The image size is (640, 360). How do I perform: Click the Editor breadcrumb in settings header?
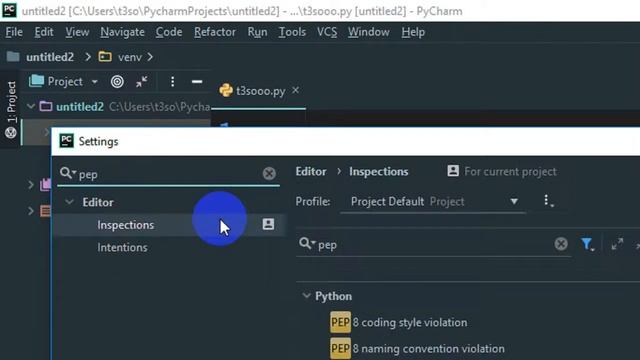pos(311,171)
